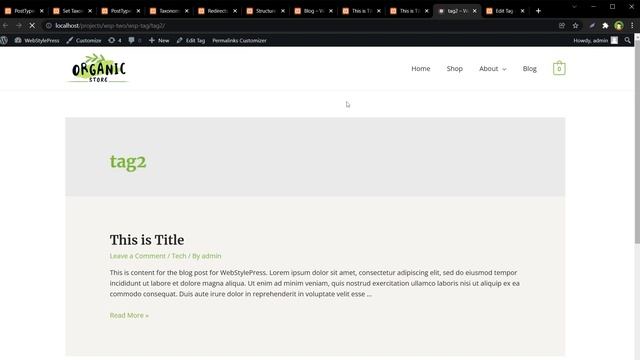Switch to the Blog tab
This screenshot has width=640, height=360.
(313, 11)
